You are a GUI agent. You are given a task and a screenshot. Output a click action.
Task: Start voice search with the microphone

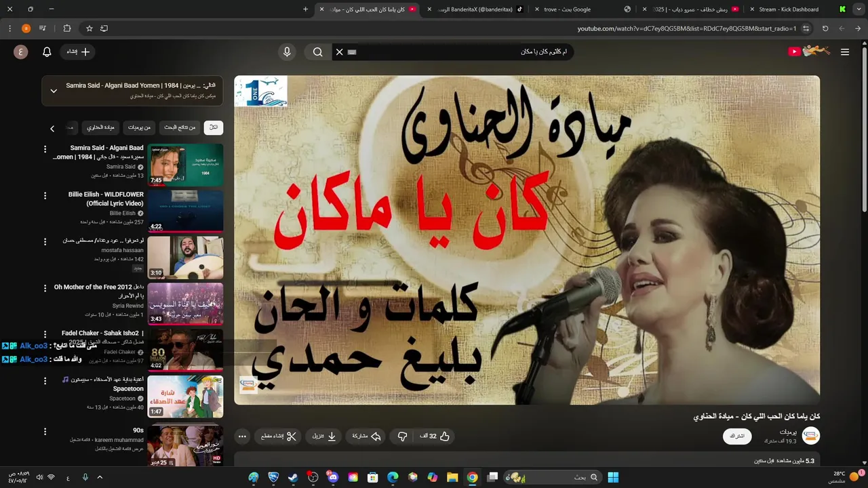tap(287, 52)
